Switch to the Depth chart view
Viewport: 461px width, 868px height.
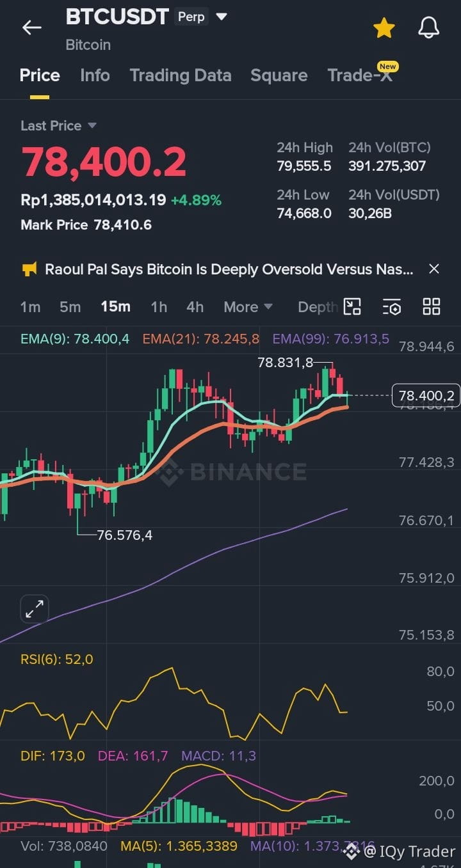click(318, 307)
